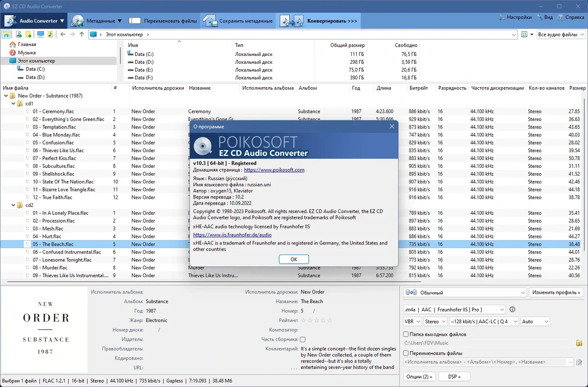Click Сохранить метаданные toolbar button

pos(239,21)
